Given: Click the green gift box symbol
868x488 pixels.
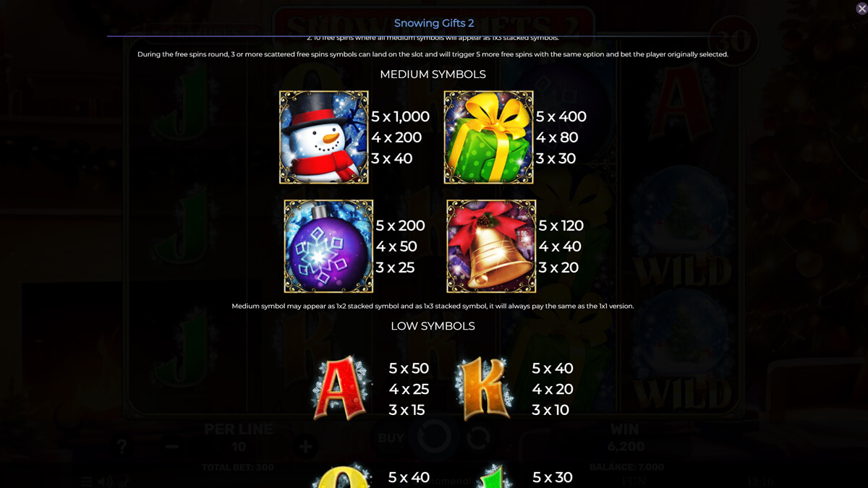Looking at the screenshot, I should [x=488, y=137].
